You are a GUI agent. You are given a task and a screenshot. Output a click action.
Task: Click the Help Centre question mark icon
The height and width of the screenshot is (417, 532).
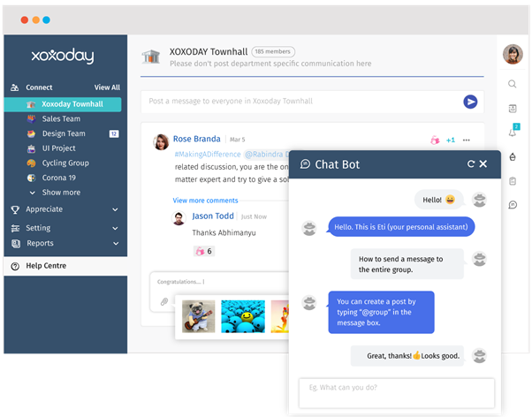[15, 266]
